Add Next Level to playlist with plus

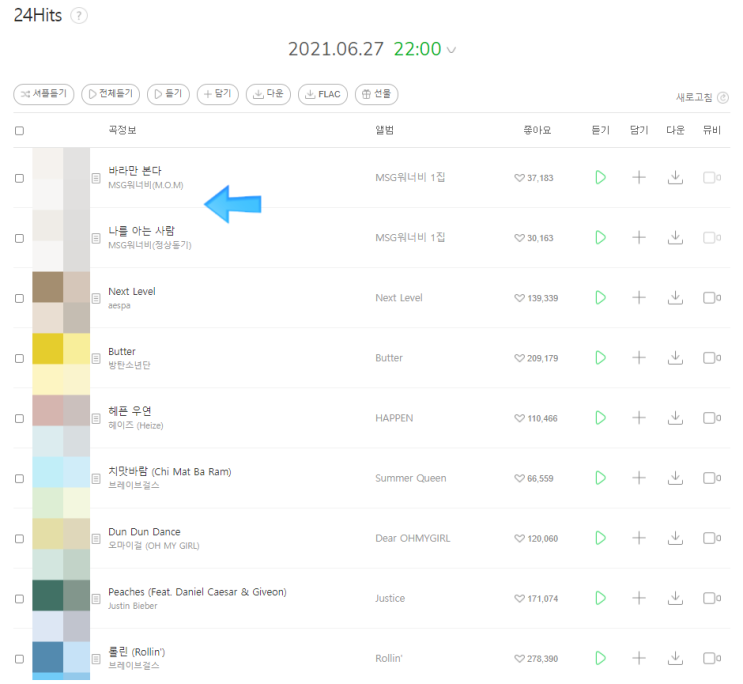click(639, 298)
